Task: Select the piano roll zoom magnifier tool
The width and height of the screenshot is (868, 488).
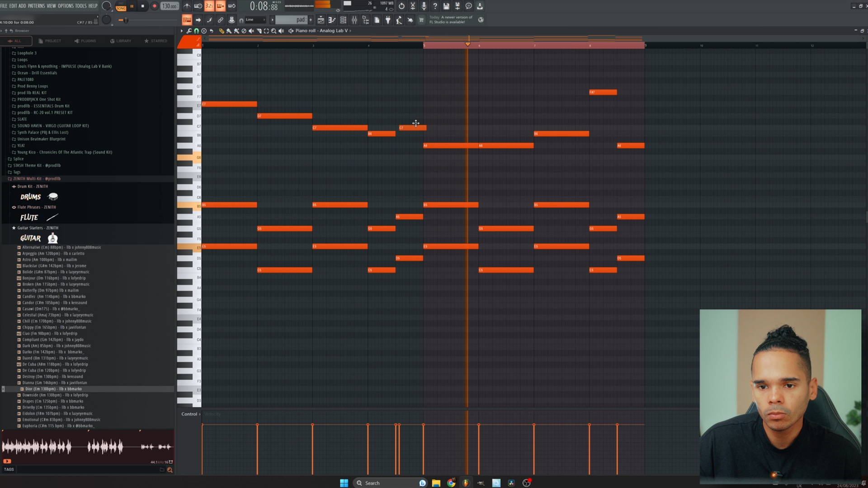Action: point(274,31)
